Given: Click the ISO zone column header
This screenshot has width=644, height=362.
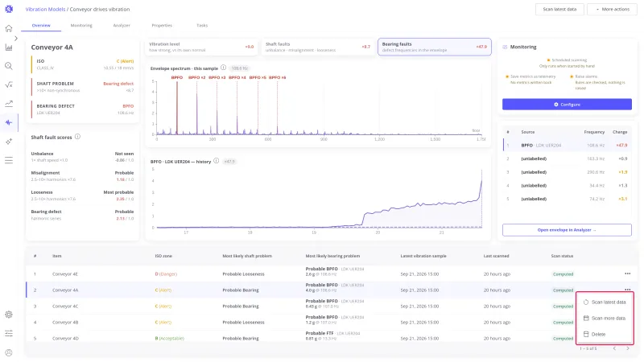Looking at the screenshot, I should click(x=163, y=256).
